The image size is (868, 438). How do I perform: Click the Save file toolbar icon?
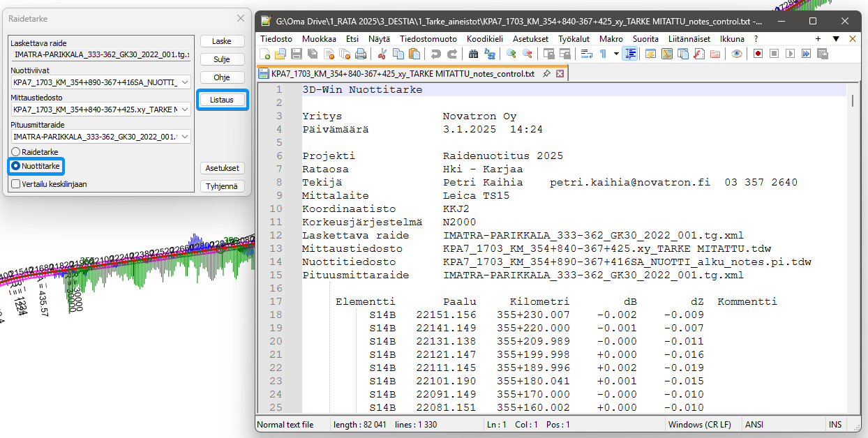(296, 54)
